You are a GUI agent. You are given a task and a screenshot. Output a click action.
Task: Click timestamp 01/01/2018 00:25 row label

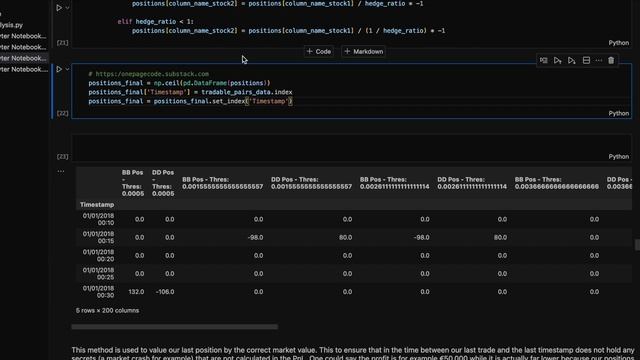pos(98,273)
